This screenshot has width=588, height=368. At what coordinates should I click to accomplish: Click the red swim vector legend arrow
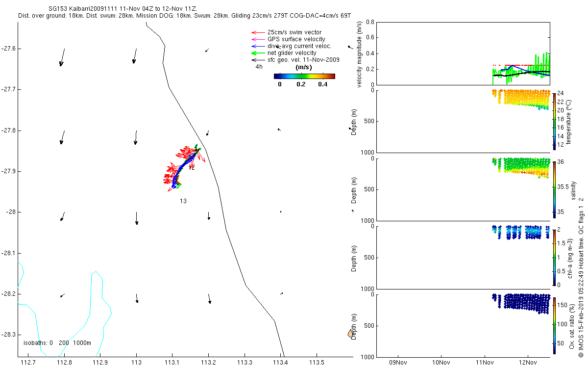pyautogui.click(x=257, y=32)
